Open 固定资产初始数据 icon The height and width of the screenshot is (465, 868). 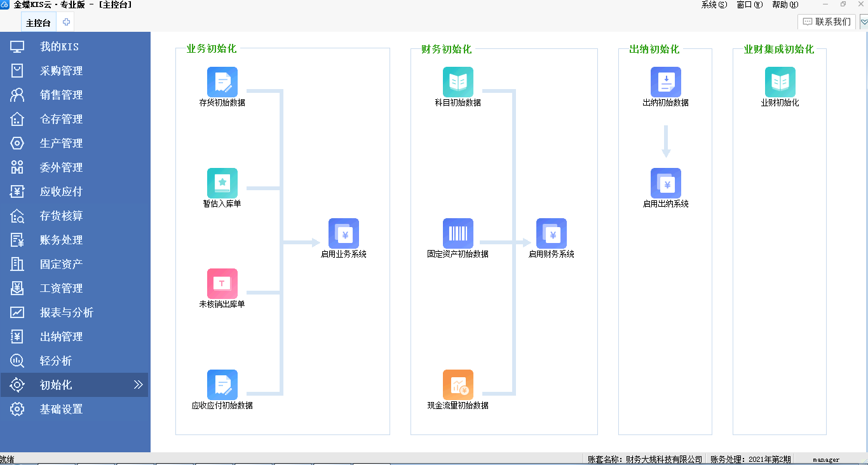pyautogui.click(x=458, y=233)
